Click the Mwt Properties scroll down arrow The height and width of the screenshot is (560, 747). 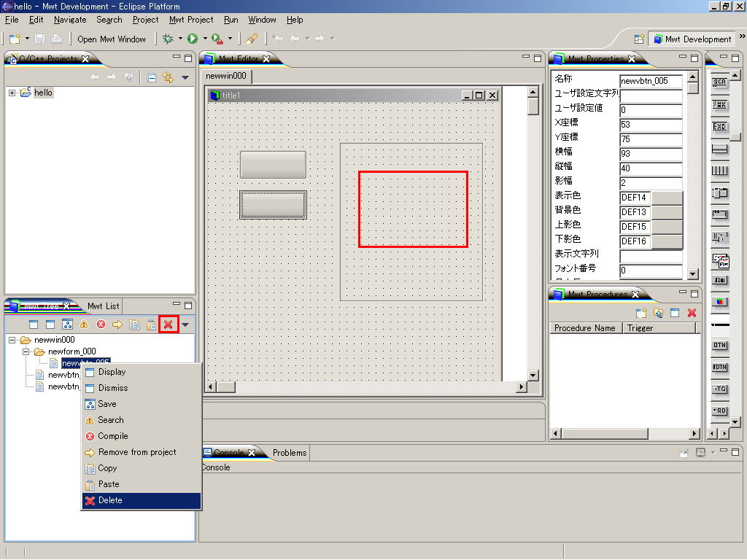pyautogui.click(x=693, y=274)
